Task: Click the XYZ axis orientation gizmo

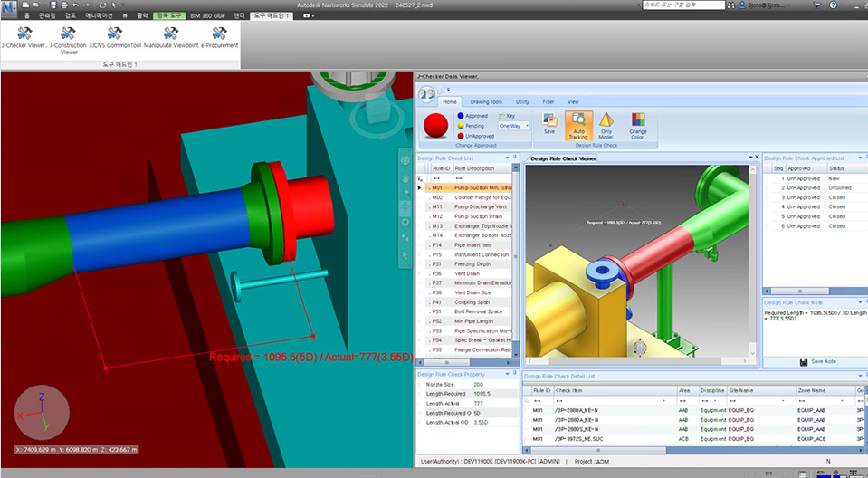Action: pos(42,413)
